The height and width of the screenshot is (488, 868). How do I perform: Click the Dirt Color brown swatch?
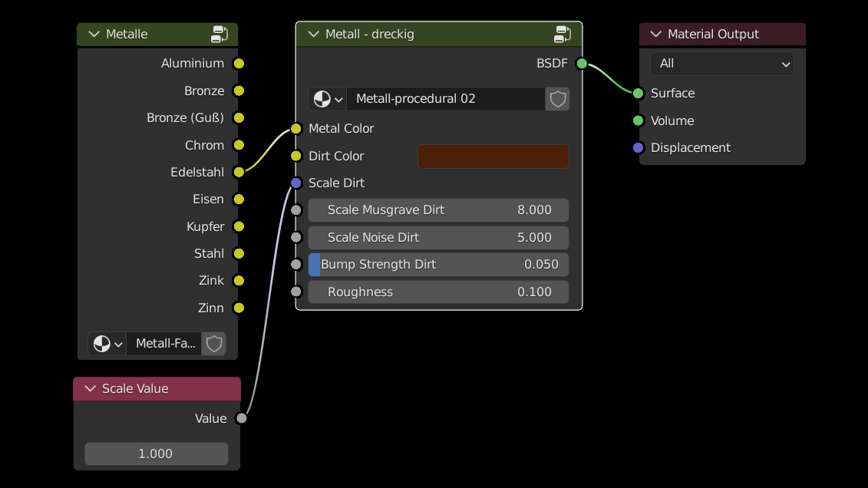coord(493,157)
